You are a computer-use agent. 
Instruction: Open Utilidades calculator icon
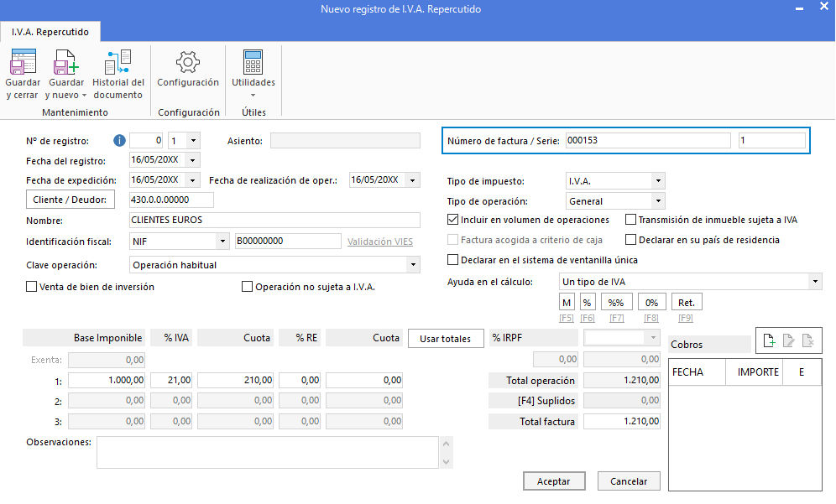coord(253,62)
